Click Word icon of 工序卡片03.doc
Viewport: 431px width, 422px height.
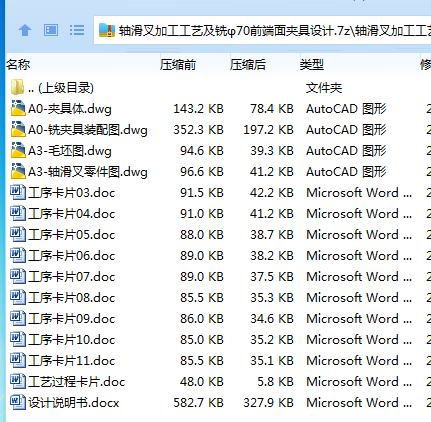[18, 192]
